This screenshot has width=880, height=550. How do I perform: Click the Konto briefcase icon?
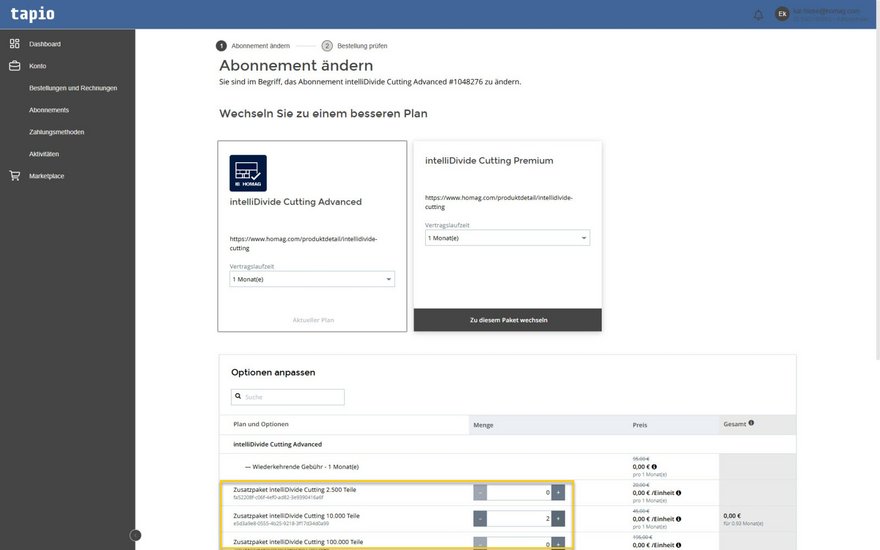pos(14,66)
